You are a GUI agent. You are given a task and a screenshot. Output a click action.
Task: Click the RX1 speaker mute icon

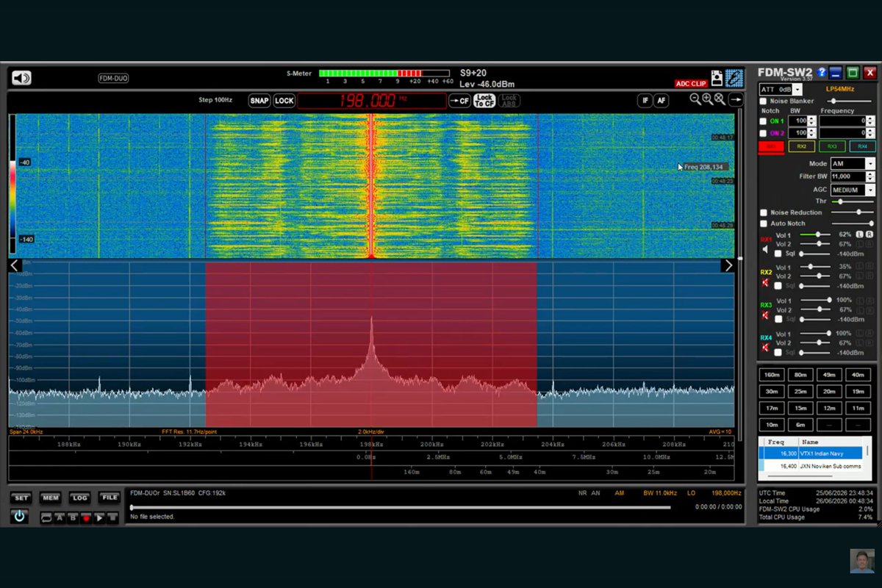[x=765, y=250]
